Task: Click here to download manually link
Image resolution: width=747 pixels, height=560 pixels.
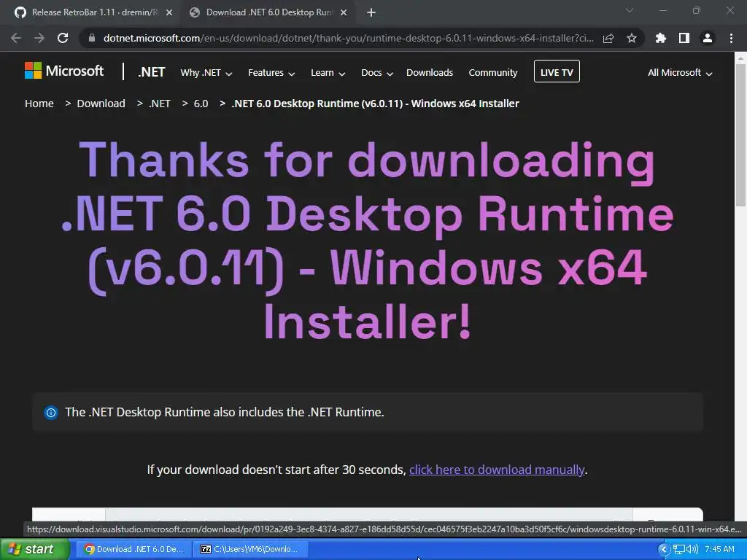Action: [497, 470]
